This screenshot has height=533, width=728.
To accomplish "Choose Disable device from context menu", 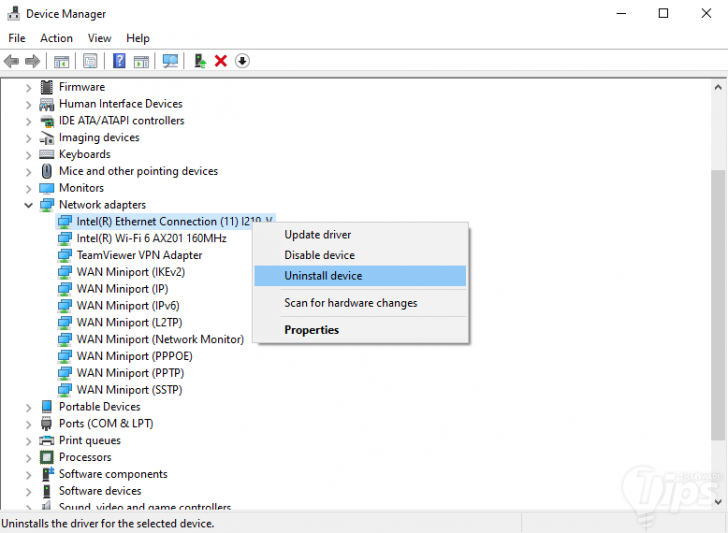I will tap(360, 255).
